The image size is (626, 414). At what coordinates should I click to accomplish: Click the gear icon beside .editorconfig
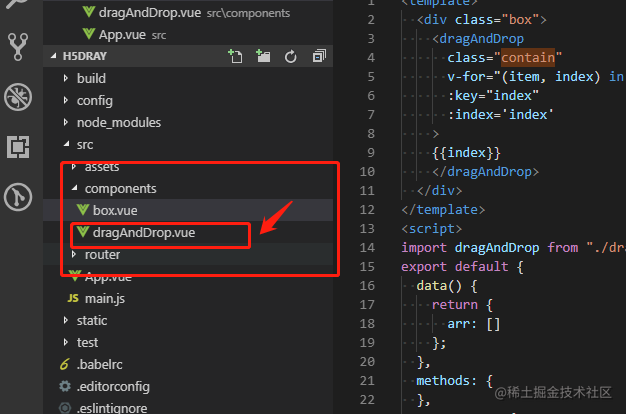[x=65, y=386]
